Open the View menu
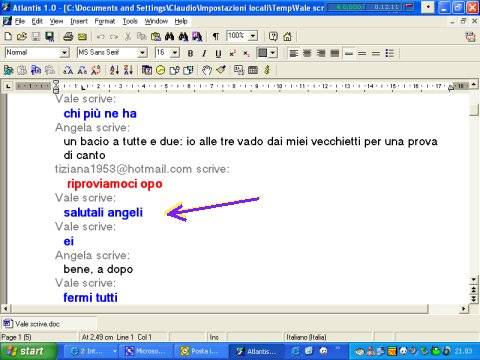This screenshot has width=480, height=360. coord(56,21)
